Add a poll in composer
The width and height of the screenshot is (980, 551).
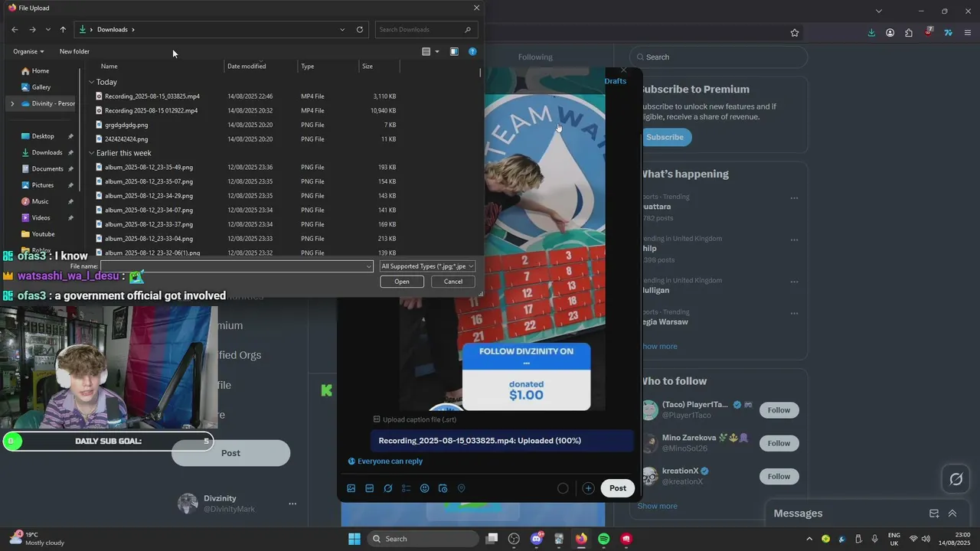tap(407, 488)
